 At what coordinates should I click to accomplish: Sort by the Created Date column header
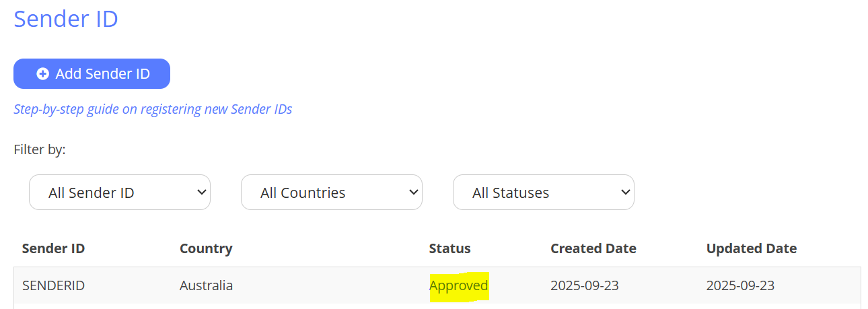593,248
